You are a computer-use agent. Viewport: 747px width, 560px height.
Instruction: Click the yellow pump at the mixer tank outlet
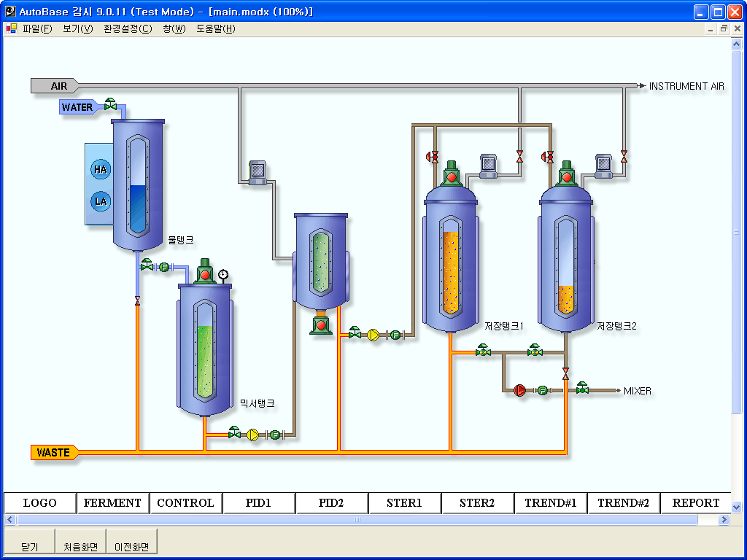click(x=253, y=435)
